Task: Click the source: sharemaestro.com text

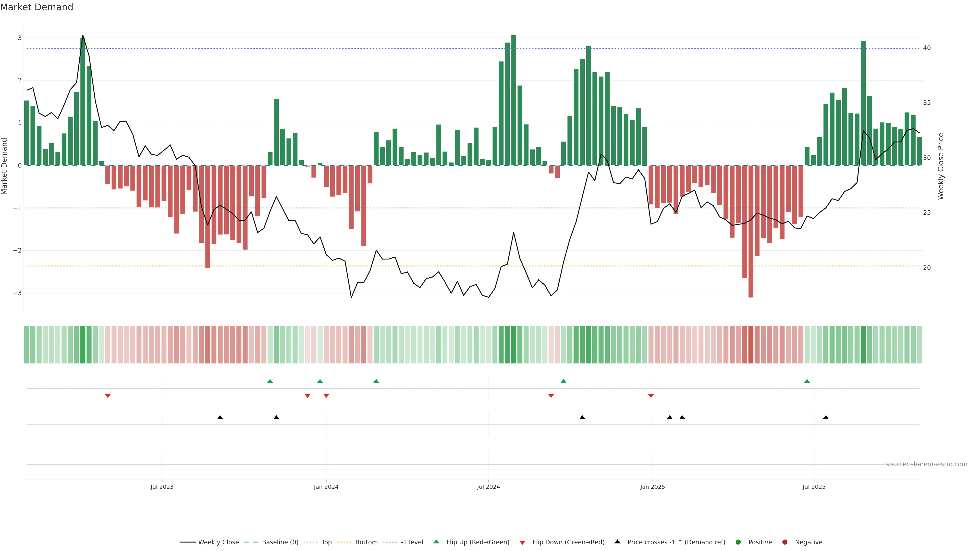Action: point(926,464)
